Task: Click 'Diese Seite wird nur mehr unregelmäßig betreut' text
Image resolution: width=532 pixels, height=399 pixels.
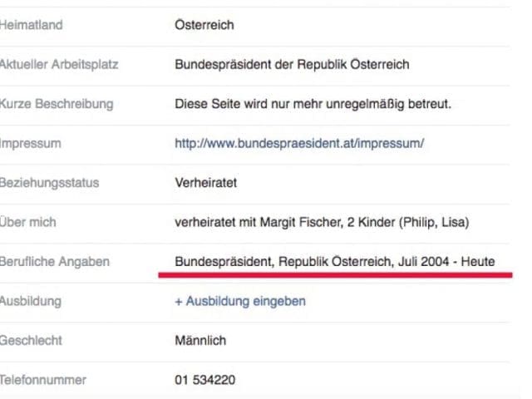Action: pos(313,104)
